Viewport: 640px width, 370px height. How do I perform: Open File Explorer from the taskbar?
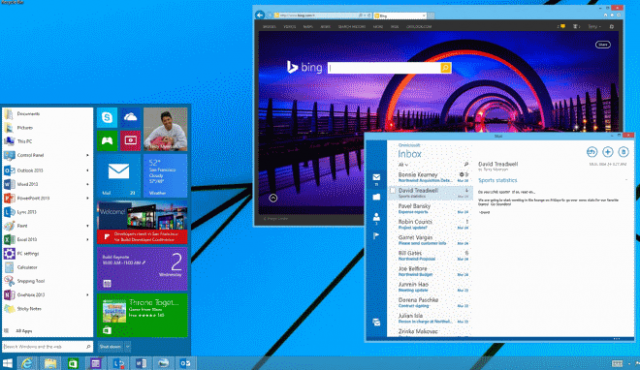[50, 363]
